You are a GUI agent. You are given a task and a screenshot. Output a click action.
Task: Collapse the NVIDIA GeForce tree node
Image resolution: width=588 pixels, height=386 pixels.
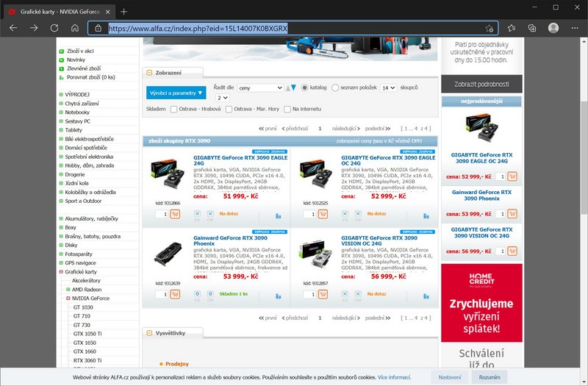(68, 299)
